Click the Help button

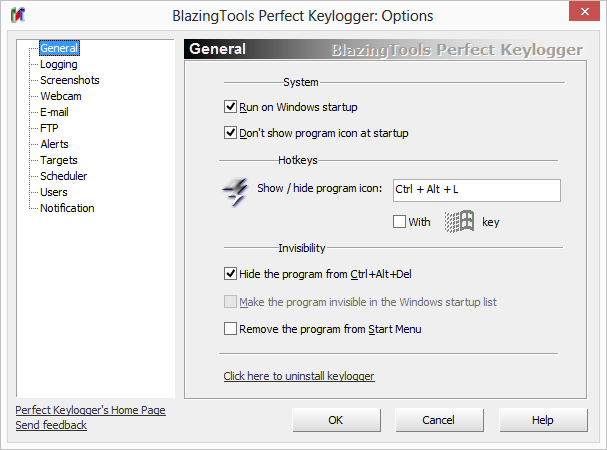point(542,420)
